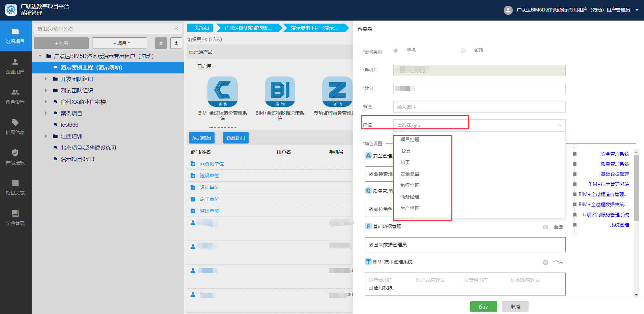Click the user avatar icon
This screenshot has height=314, width=644.
click(508, 10)
